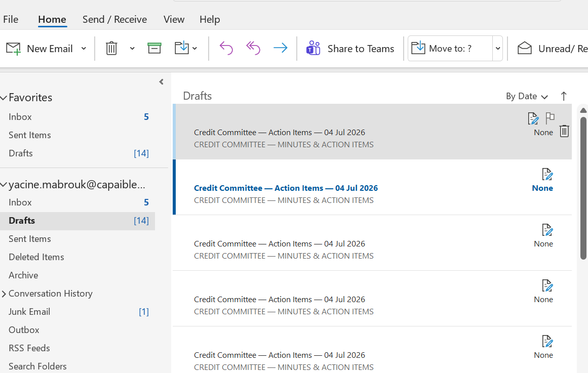Viewport: 588px width, 373px height.
Task: Select the first Credit Committee draft
Action: pyautogui.click(x=372, y=132)
